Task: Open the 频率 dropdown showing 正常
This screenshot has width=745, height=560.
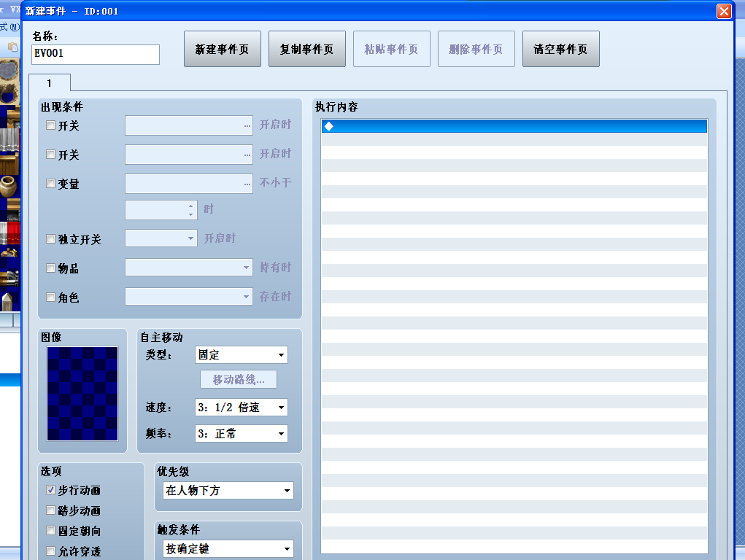Action: coord(242,434)
